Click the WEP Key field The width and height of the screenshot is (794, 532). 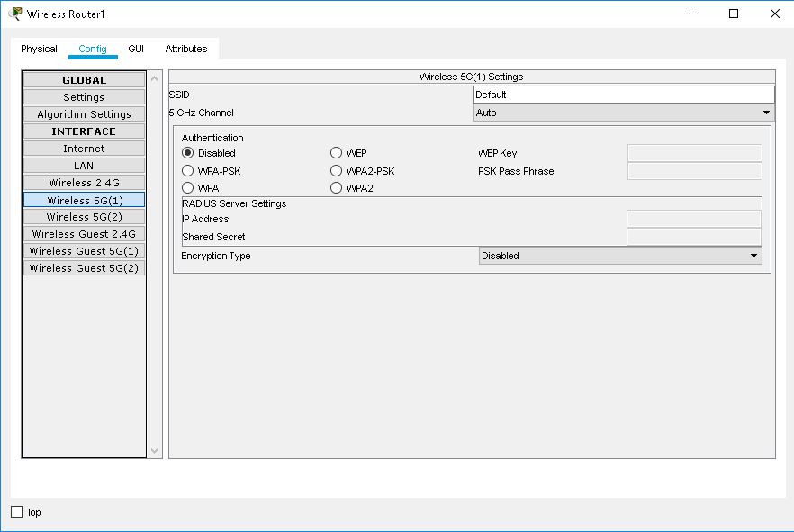694,153
